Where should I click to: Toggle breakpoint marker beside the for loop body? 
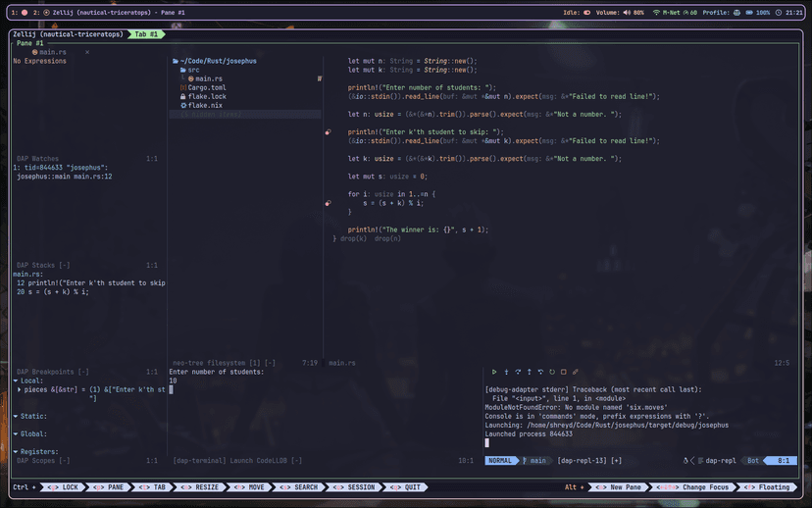(x=328, y=203)
